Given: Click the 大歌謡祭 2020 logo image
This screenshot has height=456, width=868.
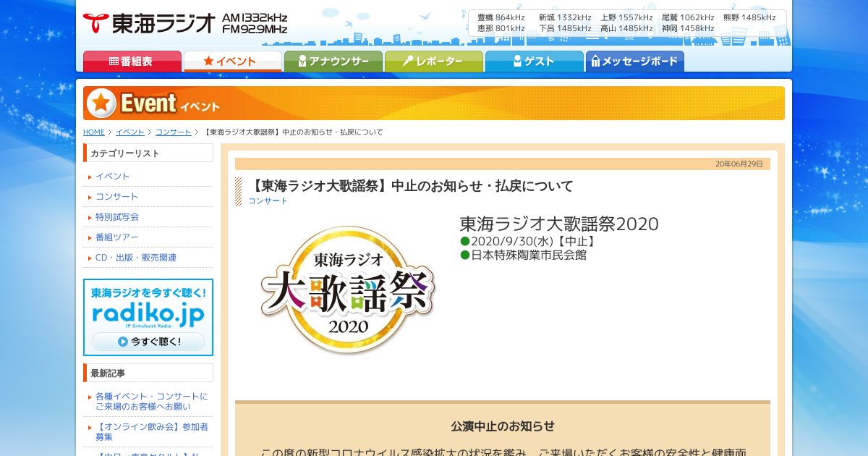Looking at the screenshot, I should tap(348, 290).
